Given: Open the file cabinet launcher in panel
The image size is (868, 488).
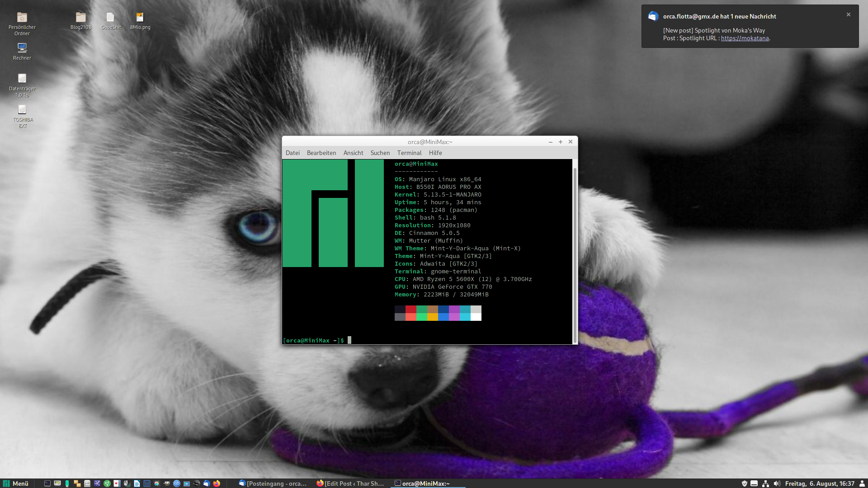Looking at the screenshot, I should pos(87,483).
